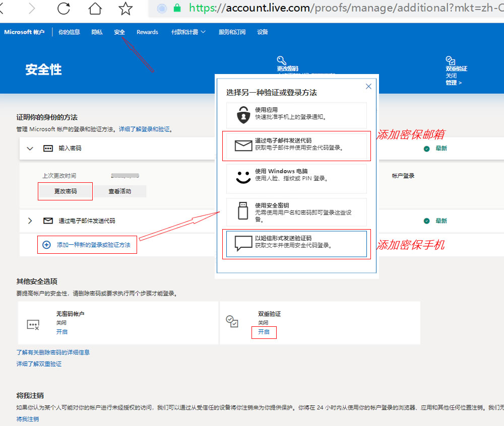Click the 无密码帐户 icon

(x=33, y=325)
